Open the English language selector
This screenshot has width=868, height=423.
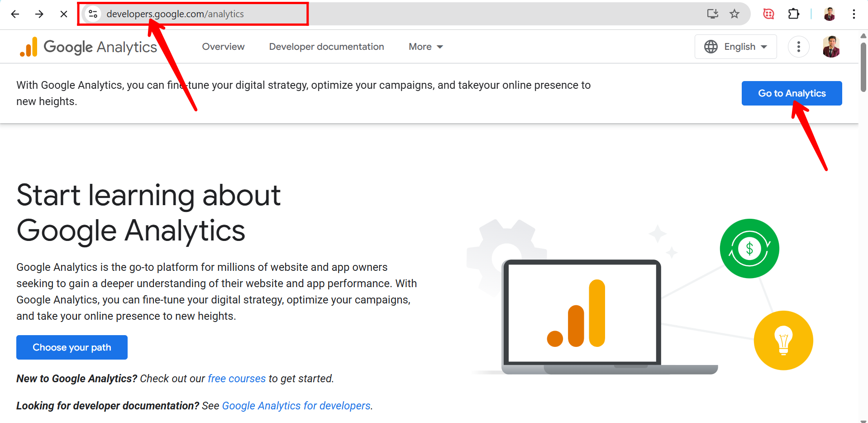736,47
